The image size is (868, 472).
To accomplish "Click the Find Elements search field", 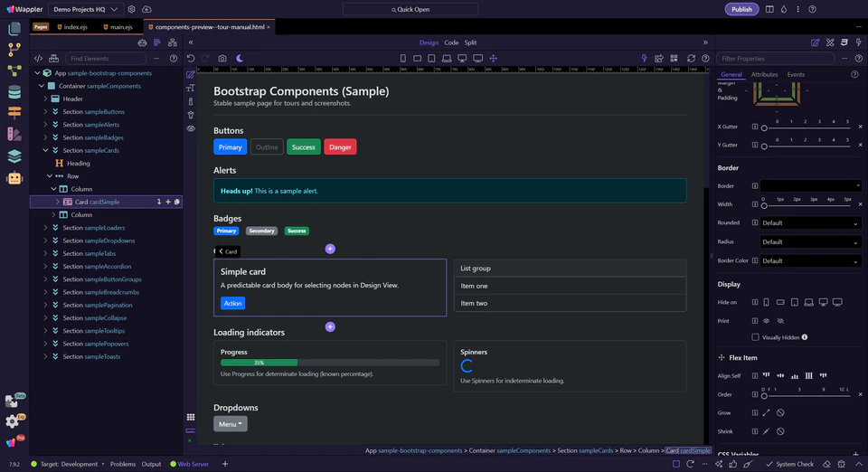I will point(107,58).
